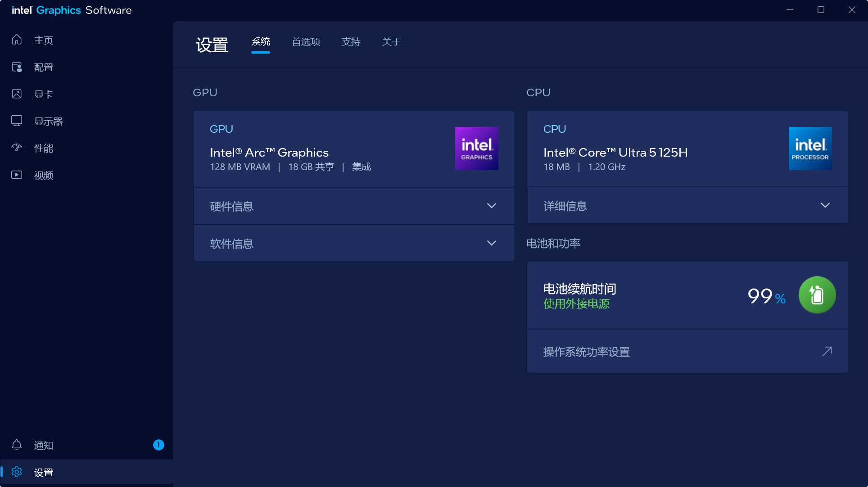The width and height of the screenshot is (868, 487).
Task: Expand the CPU 详细信息 details section
Action: pyautogui.click(x=687, y=206)
